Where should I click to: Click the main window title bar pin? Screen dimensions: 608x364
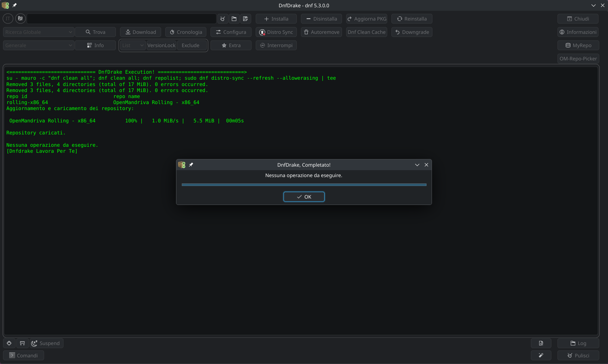[15, 5]
